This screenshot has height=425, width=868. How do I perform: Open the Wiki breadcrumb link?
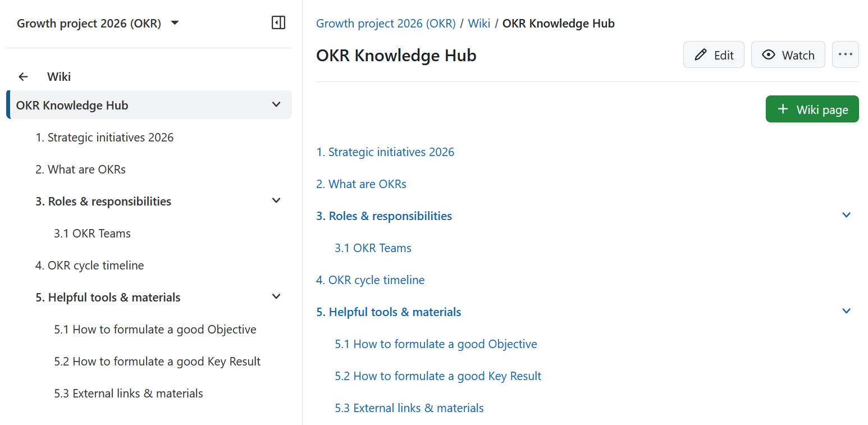(479, 23)
